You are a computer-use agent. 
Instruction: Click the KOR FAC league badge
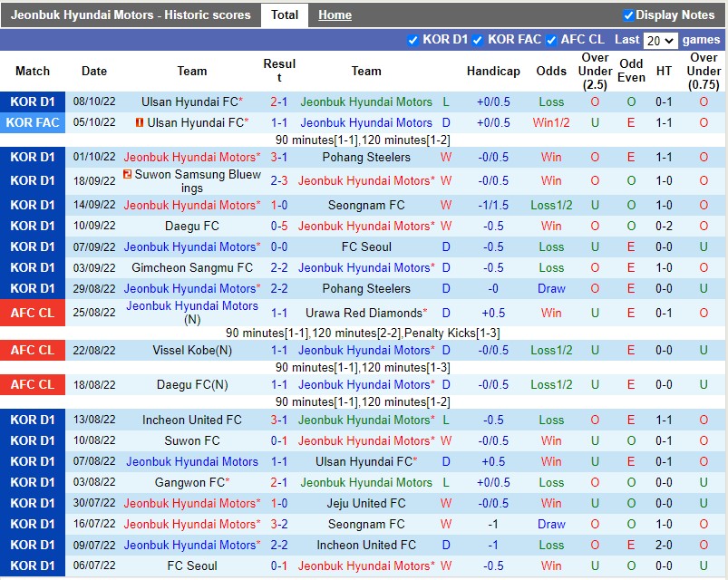tap(33, 122)
